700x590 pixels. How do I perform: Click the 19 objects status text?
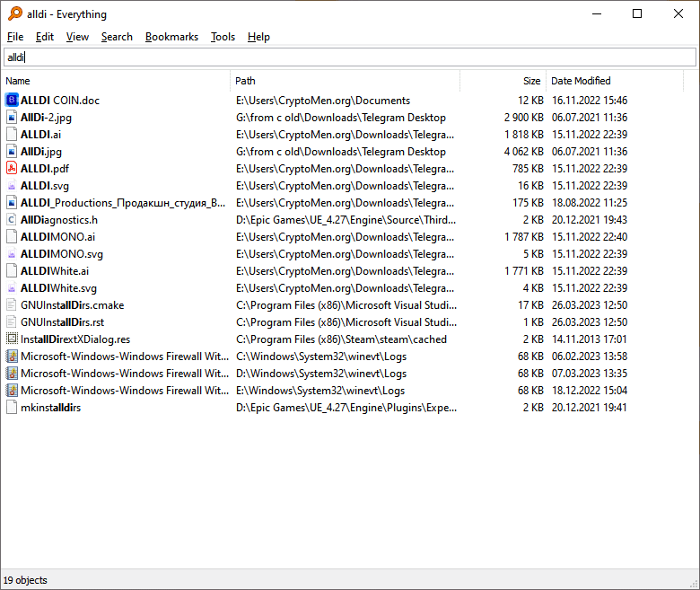pyautogui.click(x=25, y=580)
